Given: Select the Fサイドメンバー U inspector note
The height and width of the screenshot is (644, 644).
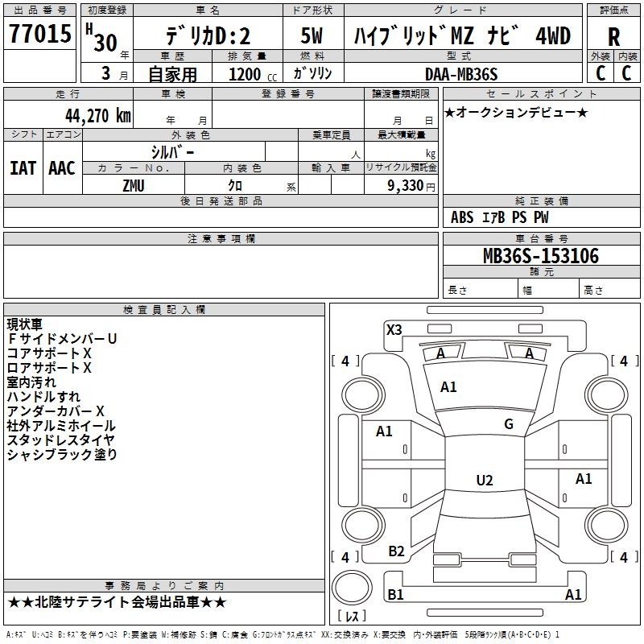Looking at the screenshot, I should point(62,339).
